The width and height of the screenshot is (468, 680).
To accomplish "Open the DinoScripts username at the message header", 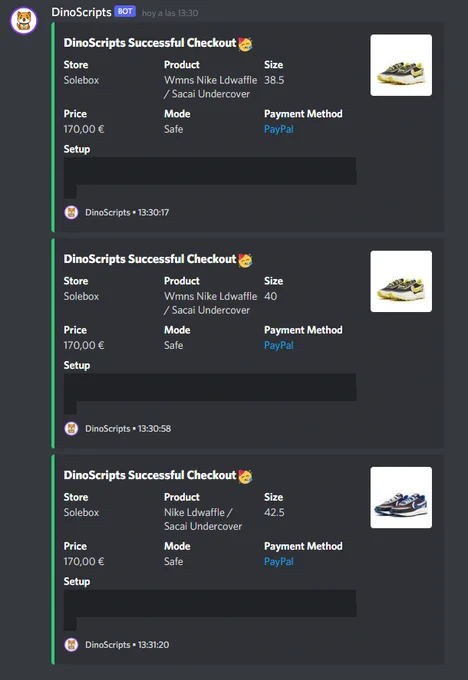I will (81, 12).
